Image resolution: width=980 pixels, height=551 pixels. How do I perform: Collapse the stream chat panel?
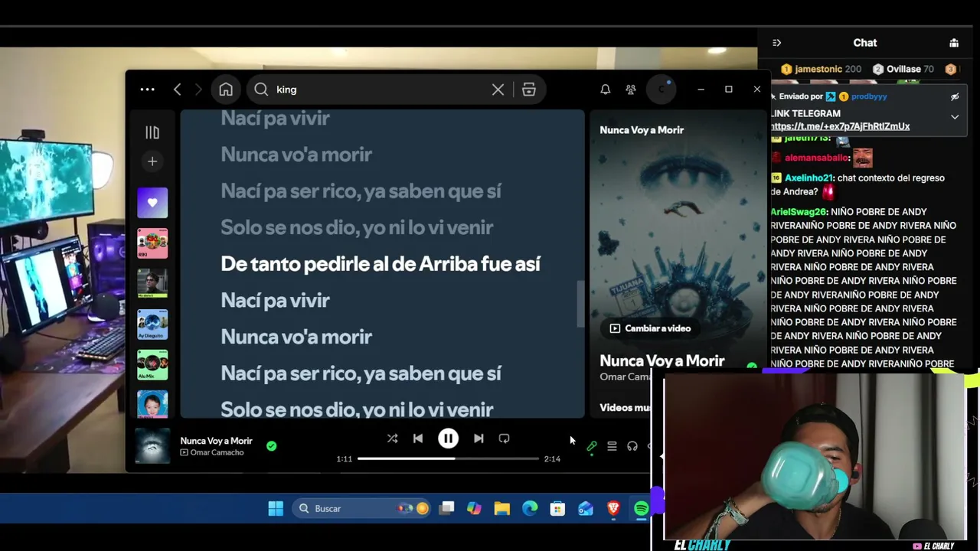(776, 43)
